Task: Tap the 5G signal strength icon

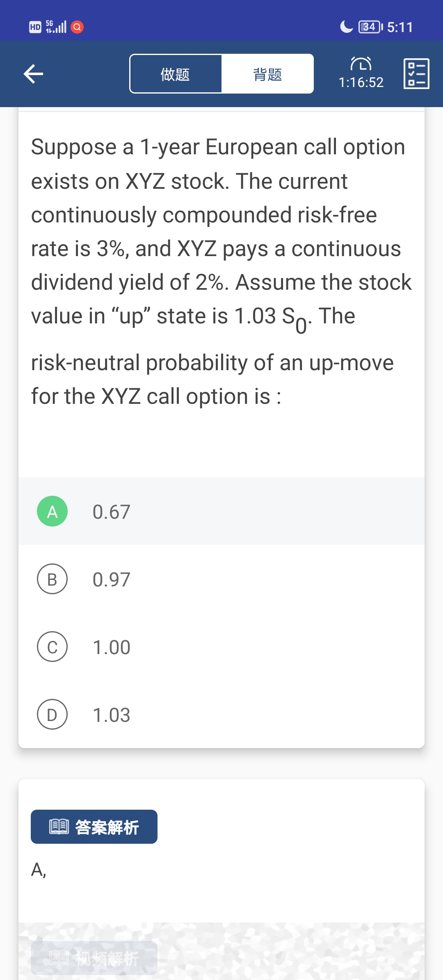Action: (x=56, y=27)
